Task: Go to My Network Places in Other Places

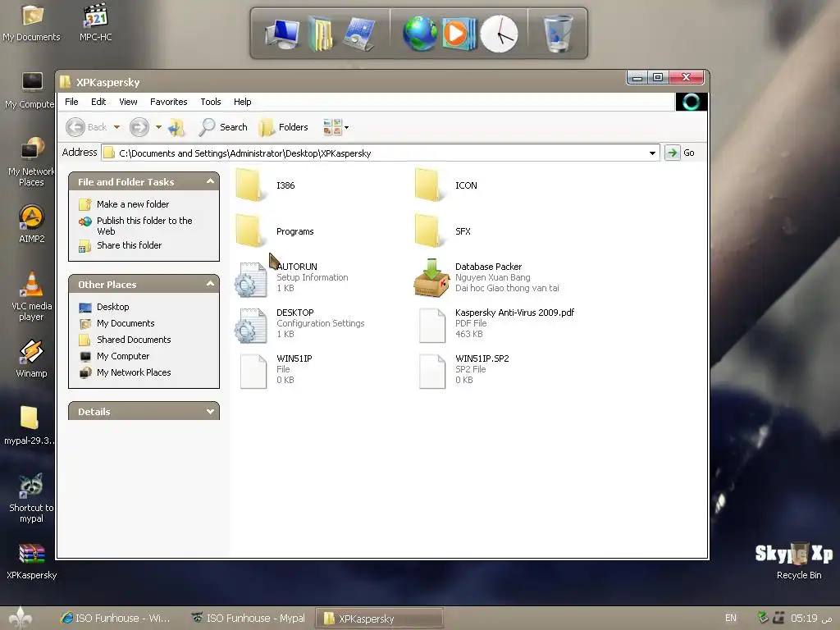Action: click(134, 372)
